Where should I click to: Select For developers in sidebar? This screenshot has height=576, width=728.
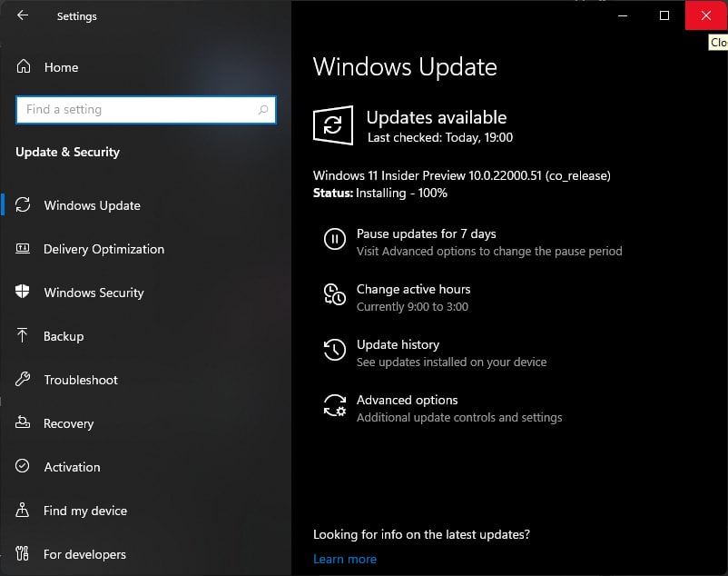coord(84,554)
